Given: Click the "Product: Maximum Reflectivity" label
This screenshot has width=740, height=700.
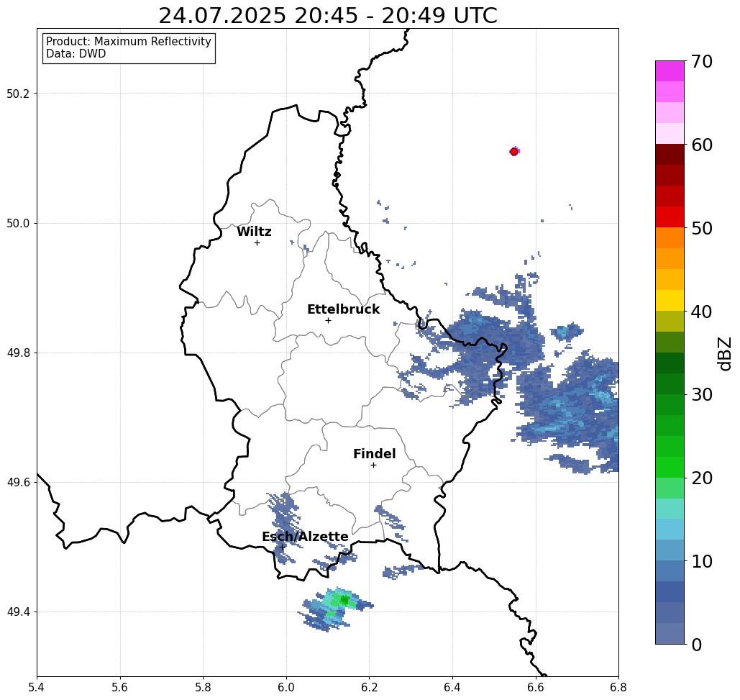Looking at the screenshot, I should pyautogui.click(x=128, y=42).
